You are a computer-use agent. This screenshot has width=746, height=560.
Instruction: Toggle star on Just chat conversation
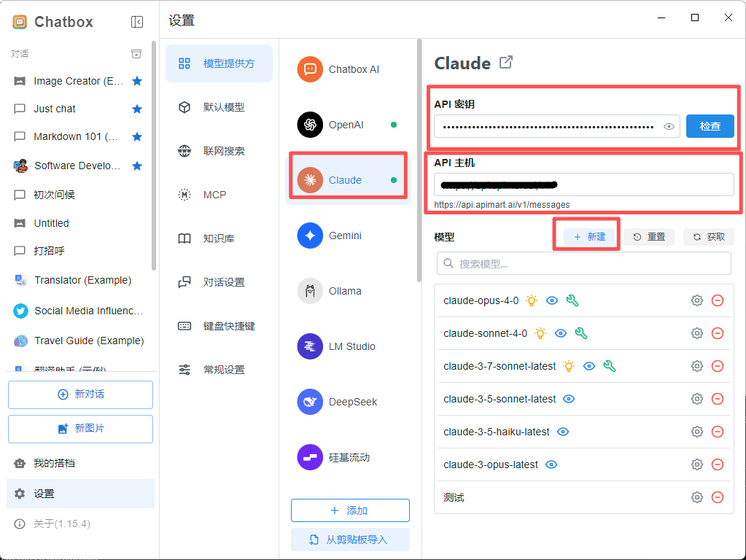pos(137,109)
